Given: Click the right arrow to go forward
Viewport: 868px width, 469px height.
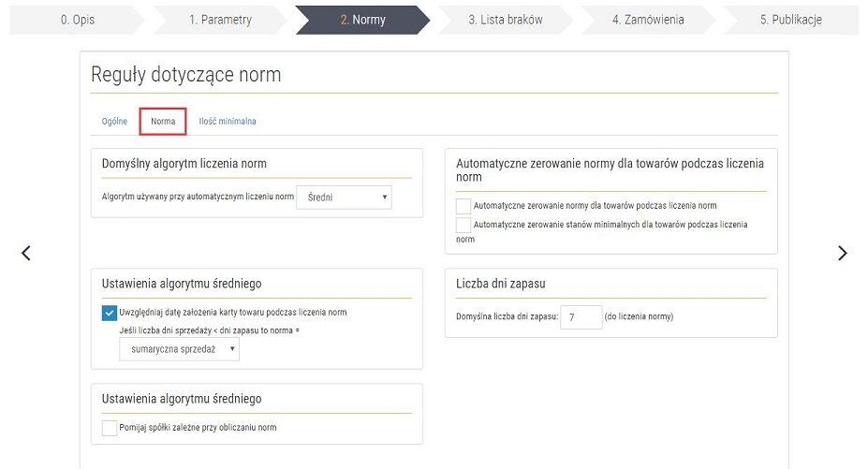Looking at the screenshot, I should click(x=842, y=253).
